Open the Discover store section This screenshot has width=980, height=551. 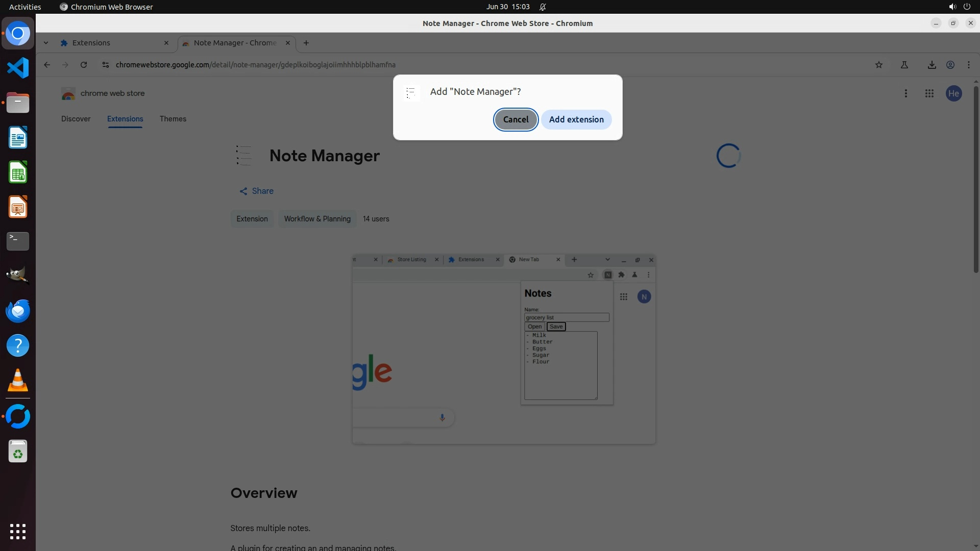click(x=76, y=119)
